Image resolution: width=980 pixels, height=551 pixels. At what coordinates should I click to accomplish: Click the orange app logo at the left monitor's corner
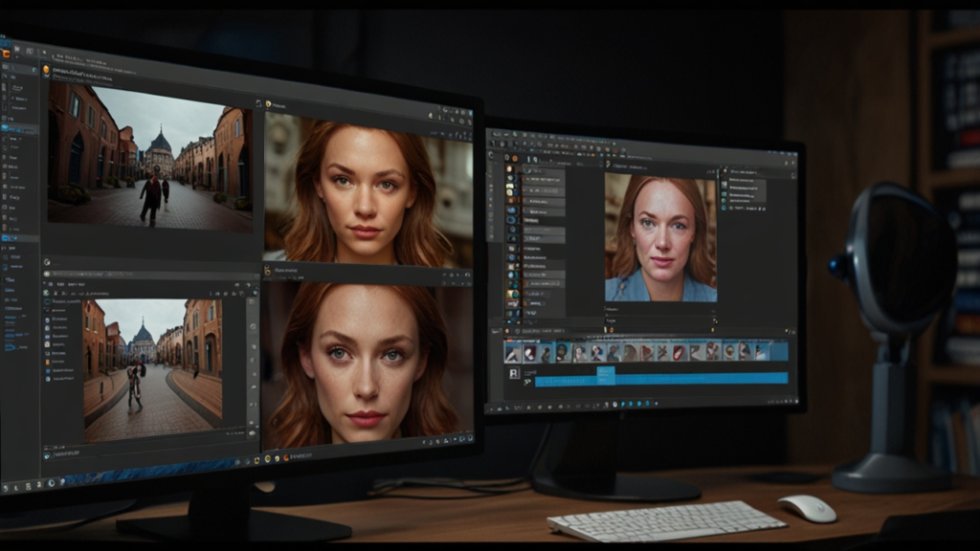coord(6,54)
